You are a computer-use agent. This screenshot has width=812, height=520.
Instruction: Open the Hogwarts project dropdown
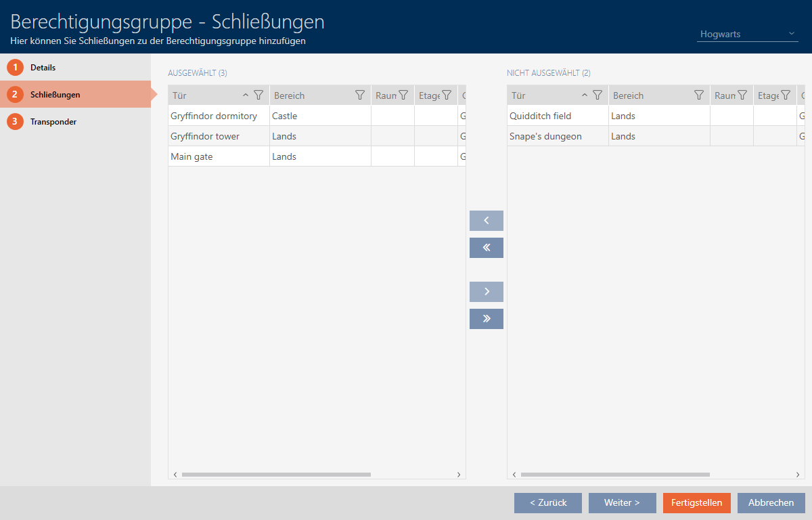pos(747,34)
